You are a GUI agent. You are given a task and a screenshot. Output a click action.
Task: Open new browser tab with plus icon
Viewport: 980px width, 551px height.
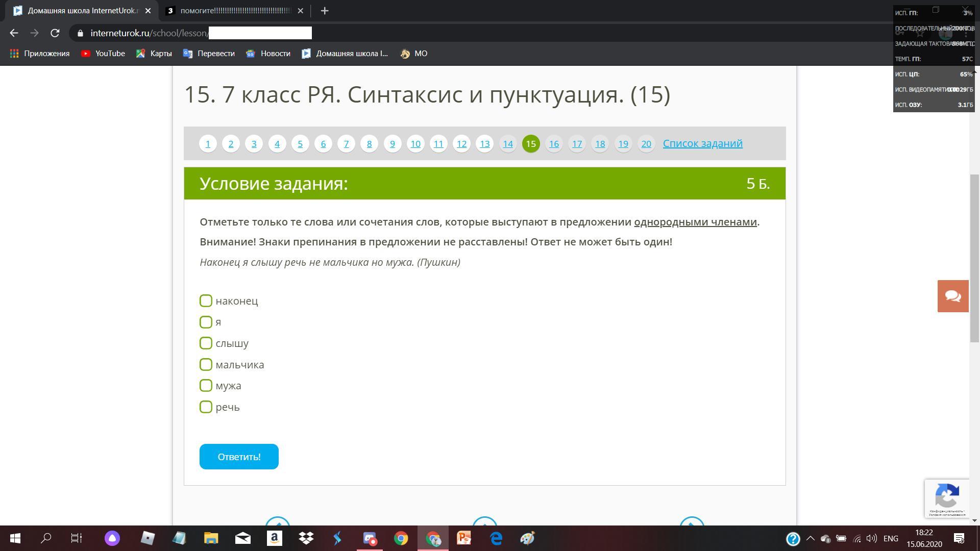325,11
